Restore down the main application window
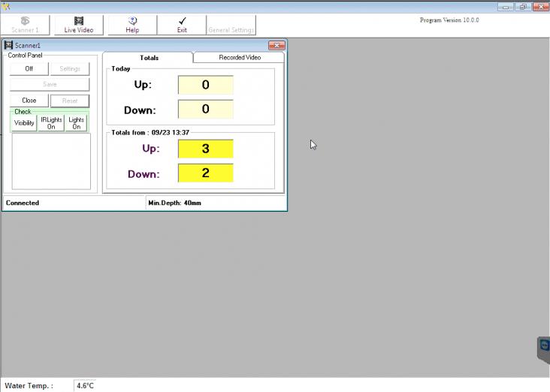This screenshot has width=550, height=392. (523, 7)
